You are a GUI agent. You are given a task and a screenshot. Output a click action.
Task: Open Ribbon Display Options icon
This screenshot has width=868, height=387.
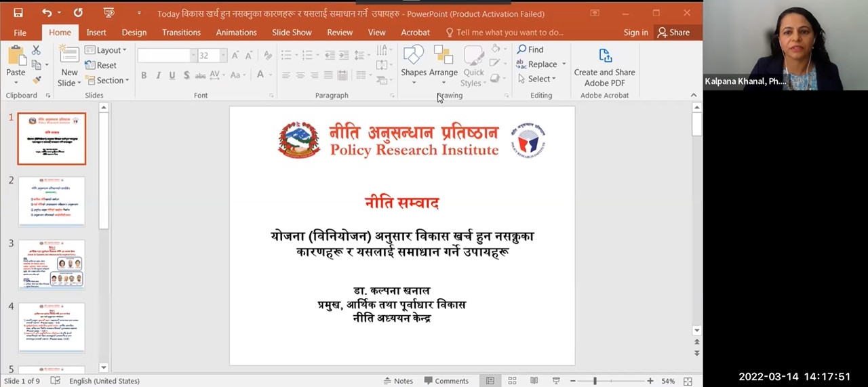(595, 13)
